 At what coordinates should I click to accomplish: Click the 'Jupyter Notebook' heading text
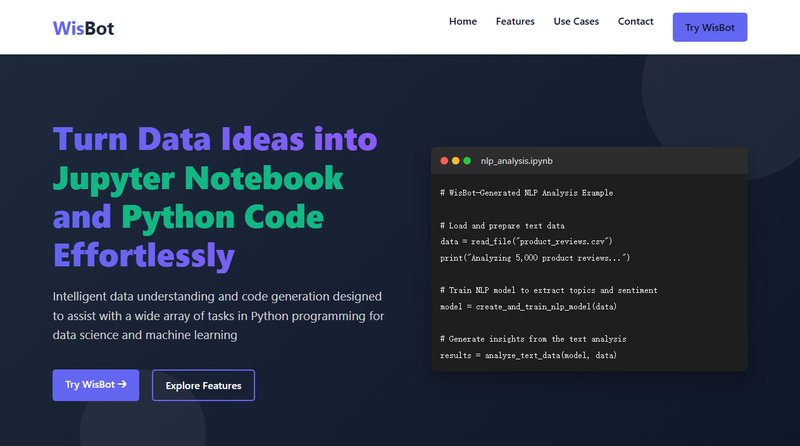198,179
